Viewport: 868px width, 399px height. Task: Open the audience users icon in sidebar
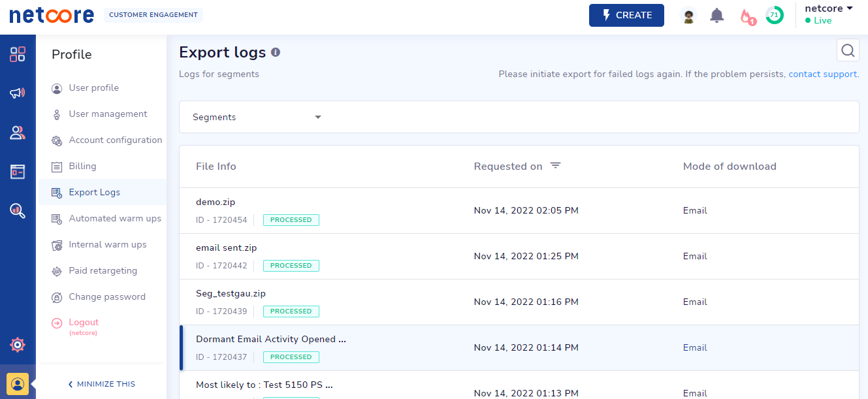tap(18, 133)
